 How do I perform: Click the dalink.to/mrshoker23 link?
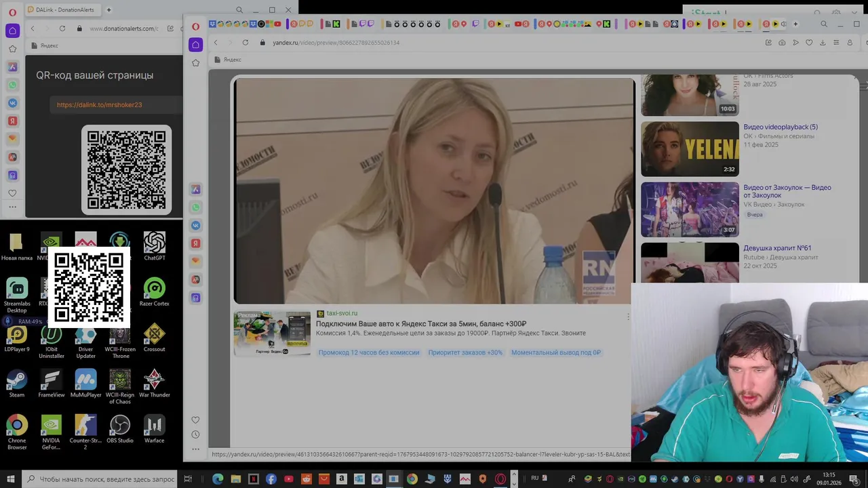[x=99, y=105]
